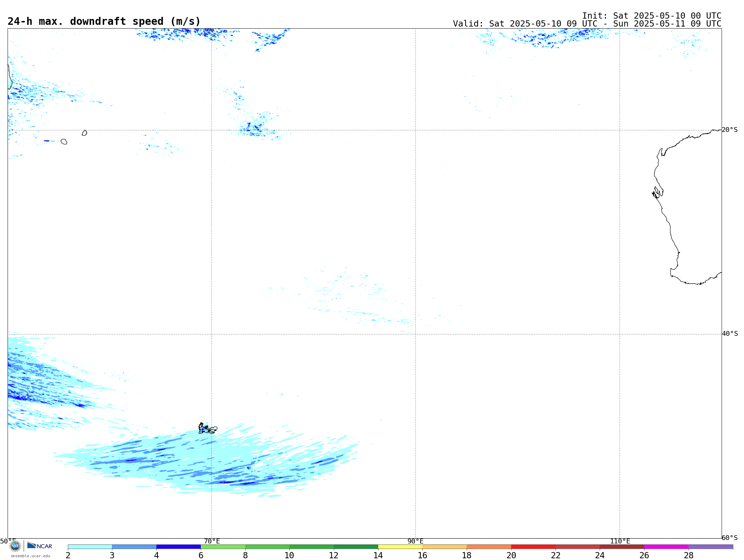744x560 pixels.
Task: Click the NSF logo icon
Action: [x=15, y=546]
